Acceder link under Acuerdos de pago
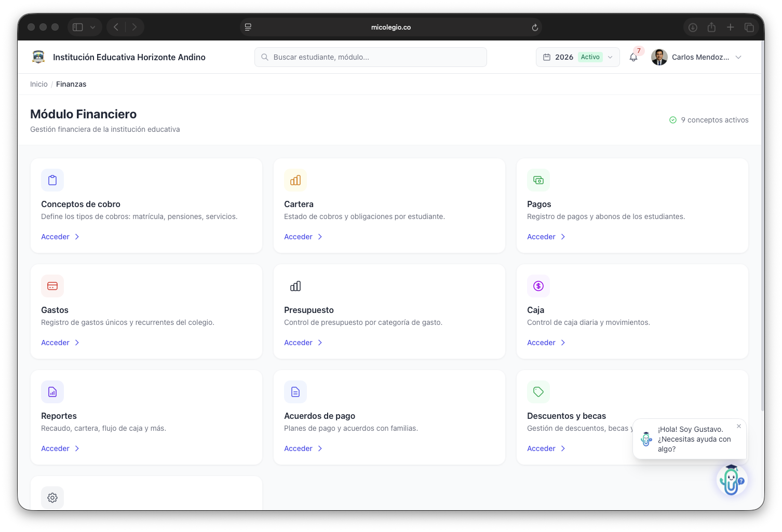The width and height of the screenshot is (782, 532). coord(303,448)
